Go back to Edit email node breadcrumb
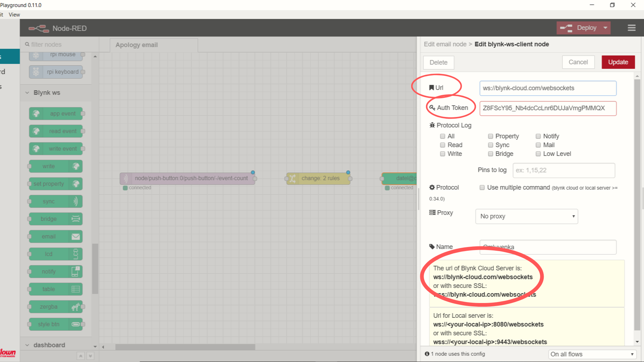644x362 pixels. tap(445, 44)
